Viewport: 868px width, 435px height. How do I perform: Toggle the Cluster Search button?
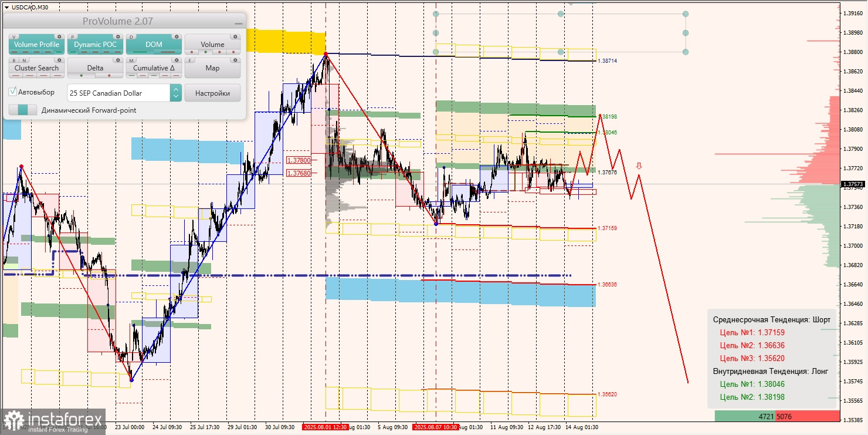[x=36, y=68]
